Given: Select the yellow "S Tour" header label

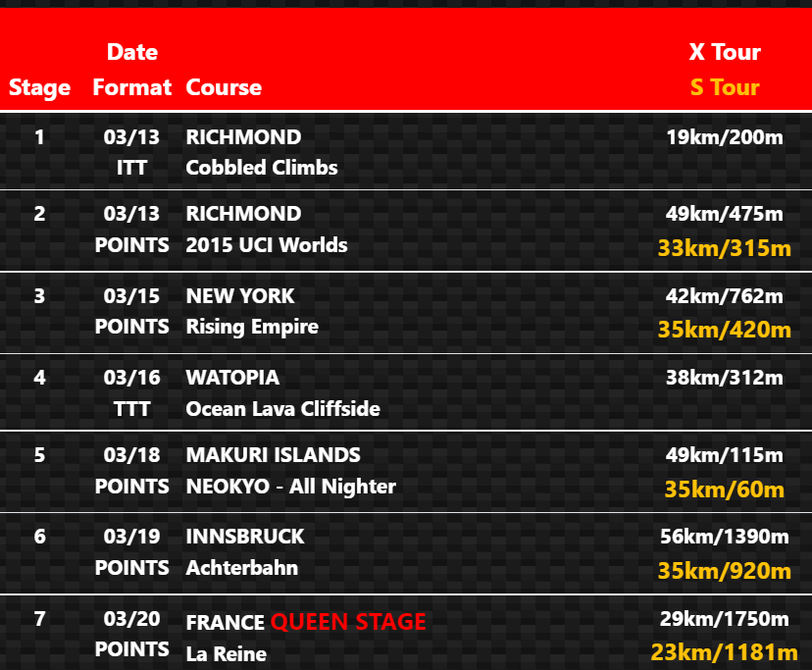Looking at the screenshot, I should pos(725,87).
